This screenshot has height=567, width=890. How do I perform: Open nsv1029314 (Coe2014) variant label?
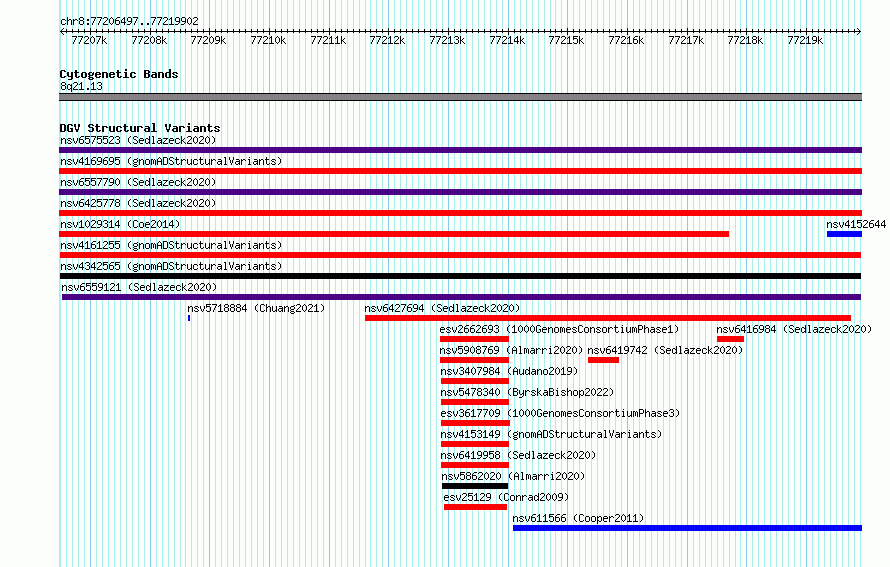[x=120, y=224]
